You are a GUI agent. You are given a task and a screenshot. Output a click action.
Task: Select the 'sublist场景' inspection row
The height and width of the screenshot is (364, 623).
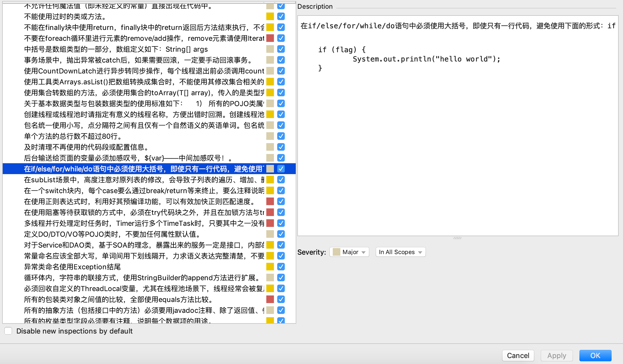click(136, 180)
